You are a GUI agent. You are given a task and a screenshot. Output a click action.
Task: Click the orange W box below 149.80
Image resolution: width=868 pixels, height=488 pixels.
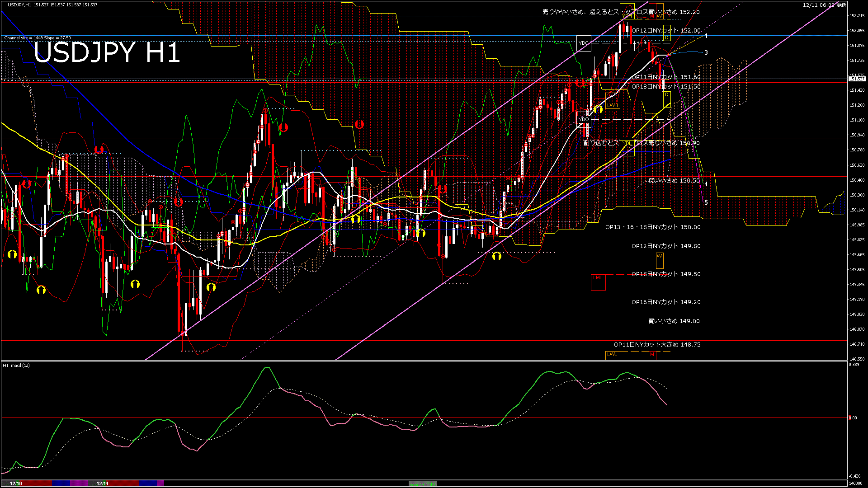click(660, 260)
